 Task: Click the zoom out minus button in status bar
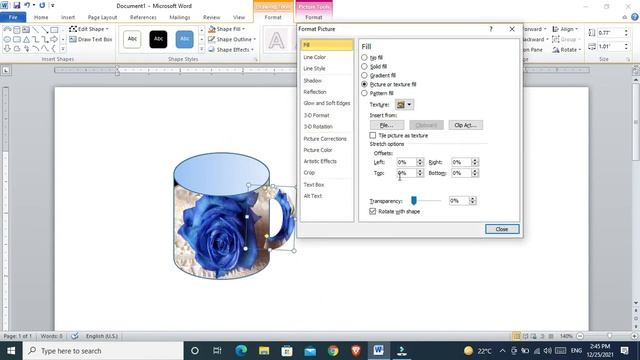click(x=580, y=336)
